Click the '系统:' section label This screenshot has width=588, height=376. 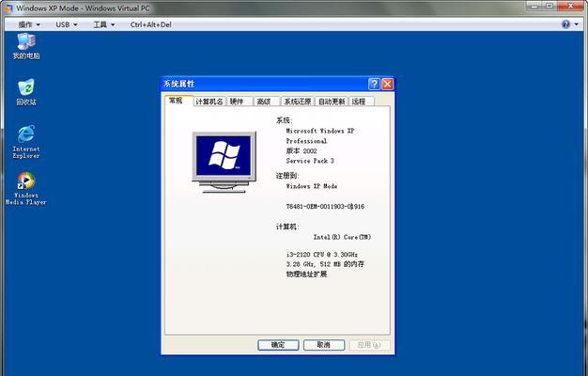click(285, 120)
